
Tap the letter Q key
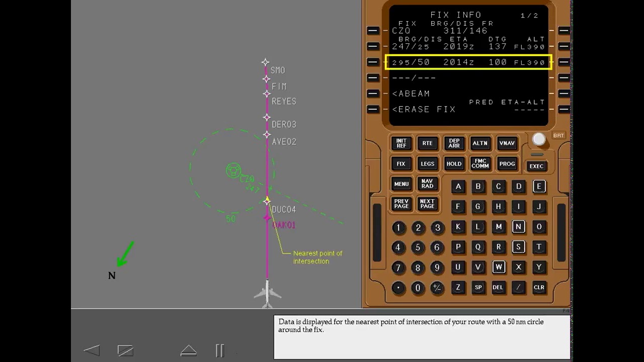pyautogui.click(x=478, y=247)
